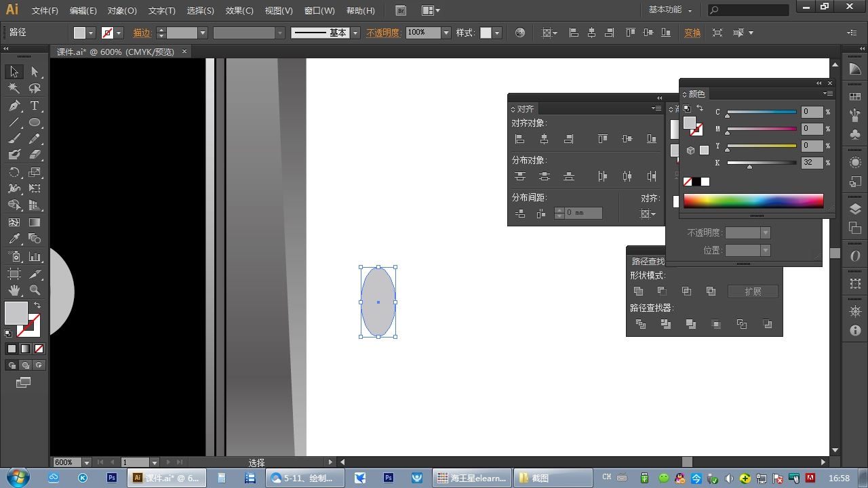Select the Hand tool
This screenshot has height=488, width=868.
(14, 290)
